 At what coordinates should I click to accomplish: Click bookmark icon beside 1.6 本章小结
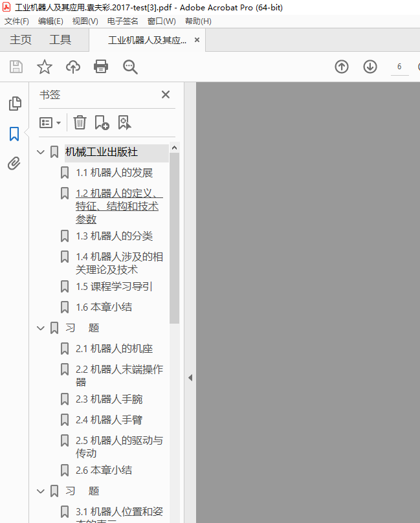point(65,307)
